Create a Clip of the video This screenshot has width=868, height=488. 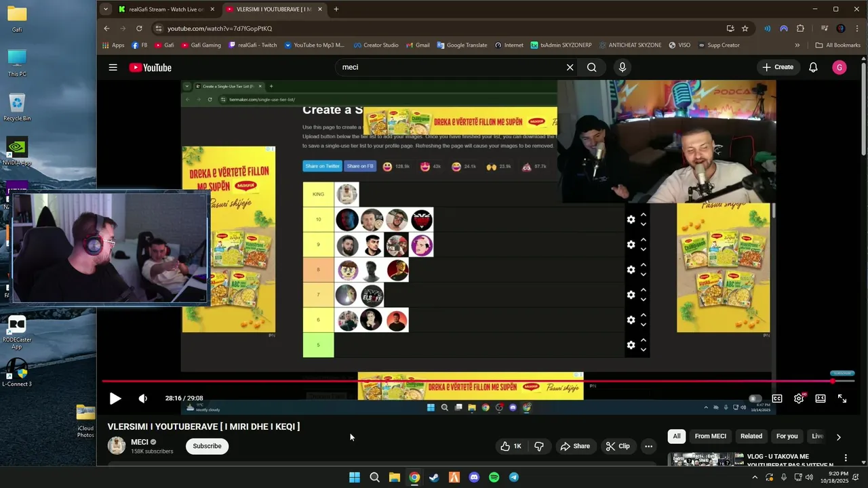(618, 446)
